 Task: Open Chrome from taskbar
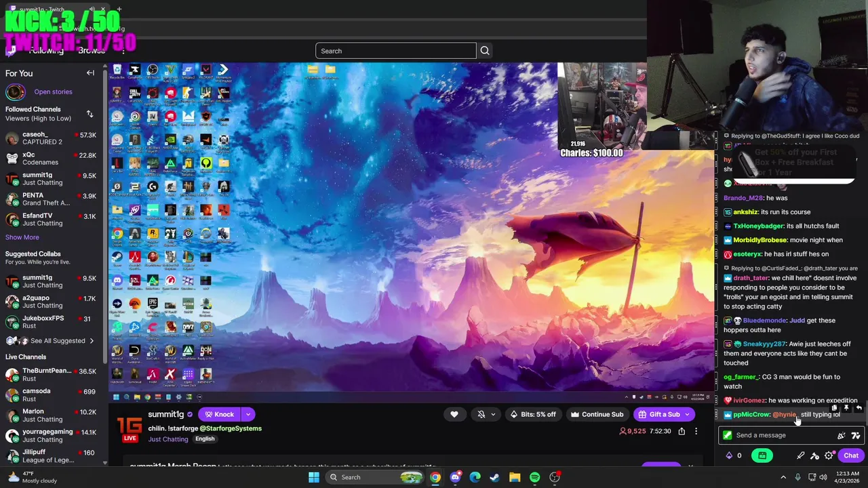435,477
